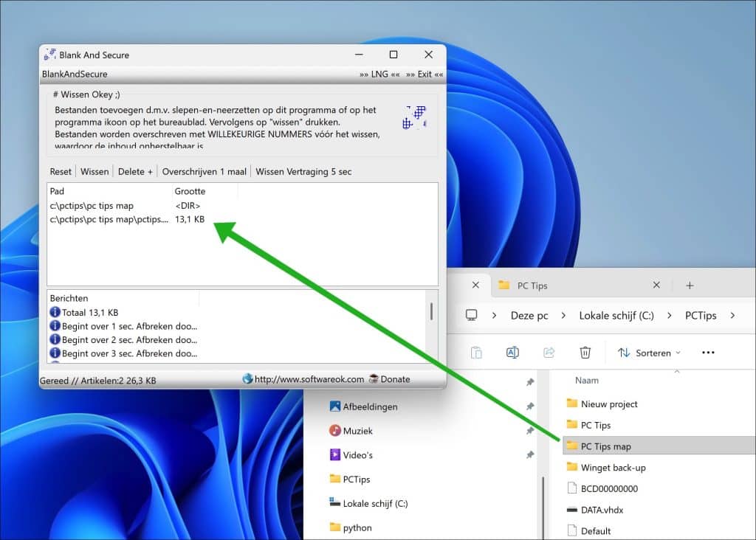Select the 13,1 KB pctips file row

point(242,219)
